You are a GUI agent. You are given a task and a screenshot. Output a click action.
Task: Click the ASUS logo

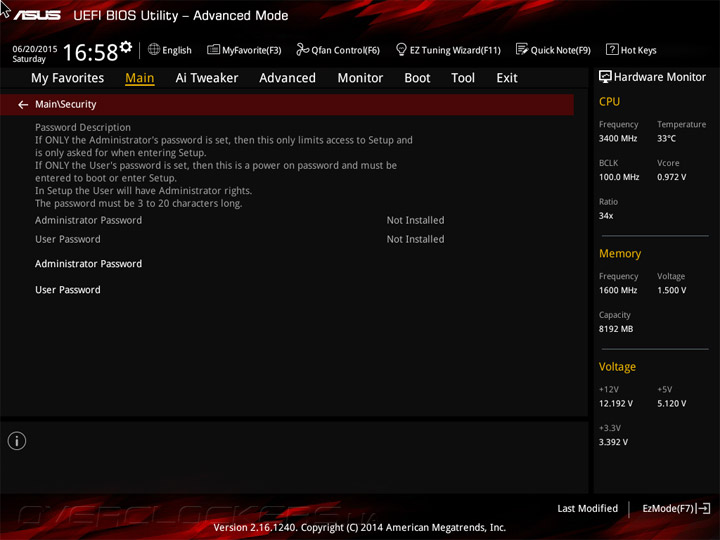coord(37,16)
